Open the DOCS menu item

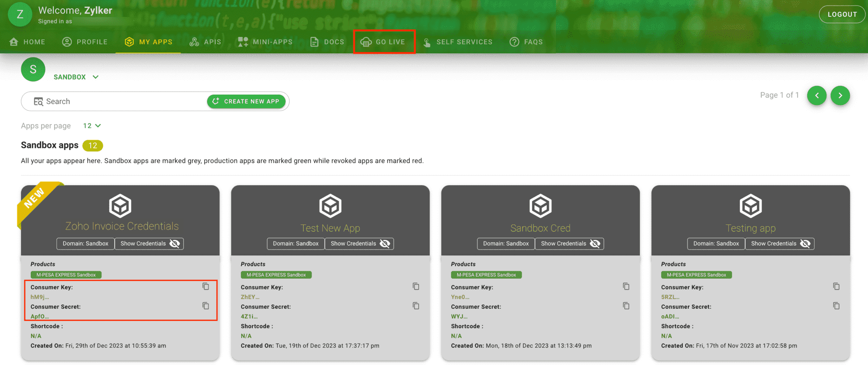(x=327, y=42)
